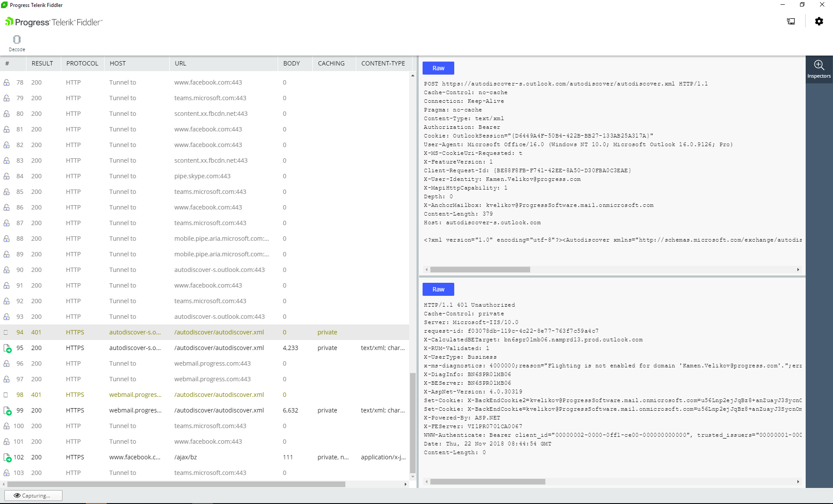Check the checkbox for session 98

pyautogui.click(x=5, y=395)
